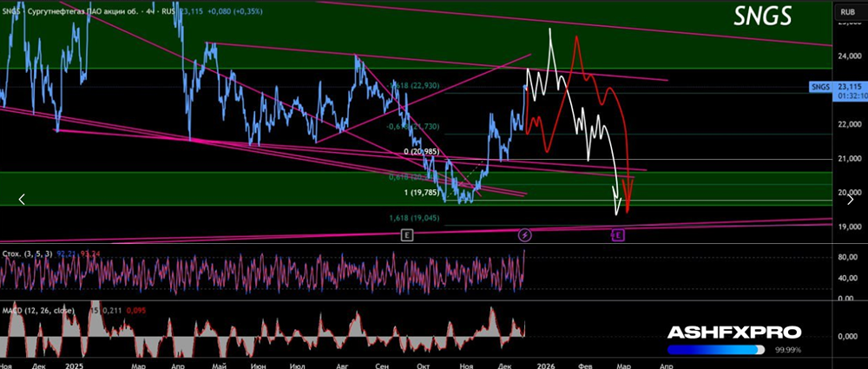Select the 40,00 stochastic scale value
This screenshot has width=868, height=369.
point(847,278)
